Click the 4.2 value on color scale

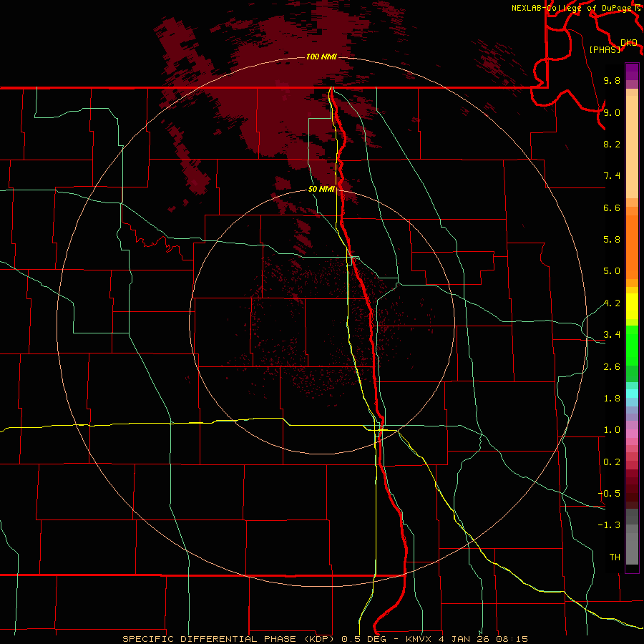tap(612, 303)
